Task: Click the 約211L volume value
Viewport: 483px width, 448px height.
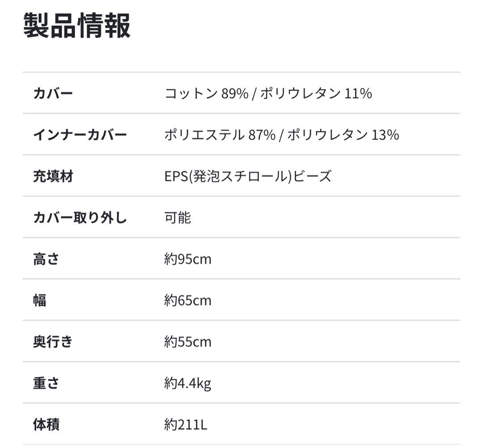Action: click(186, 424)
